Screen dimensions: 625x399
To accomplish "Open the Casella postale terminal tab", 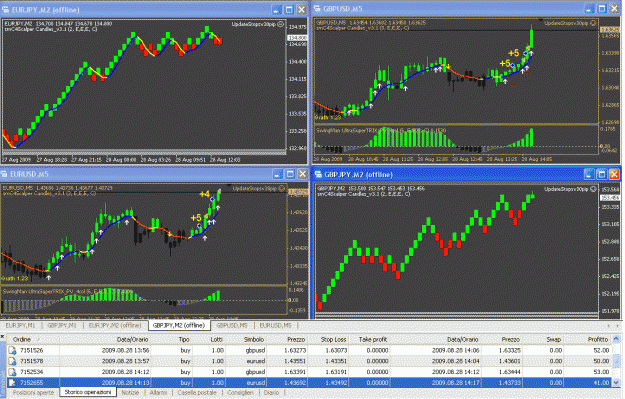I will pyautogui.click(x=197, y=393).
